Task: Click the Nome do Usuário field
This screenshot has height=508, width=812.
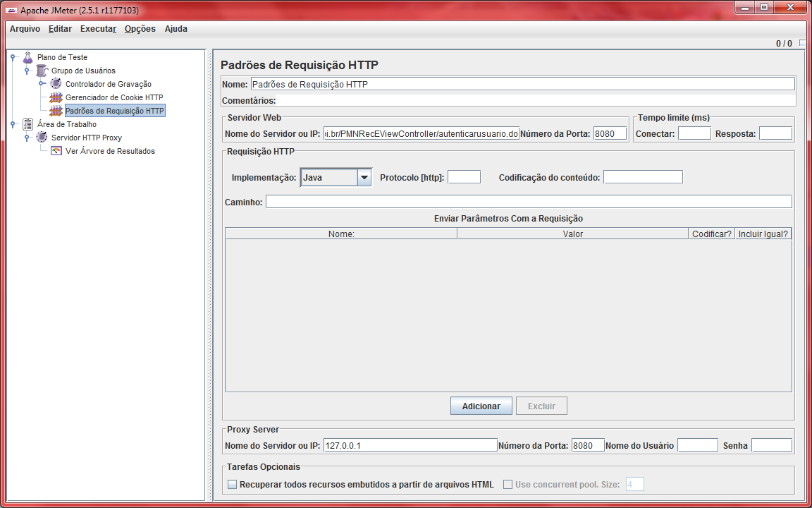Action: (x=698, y=445)
